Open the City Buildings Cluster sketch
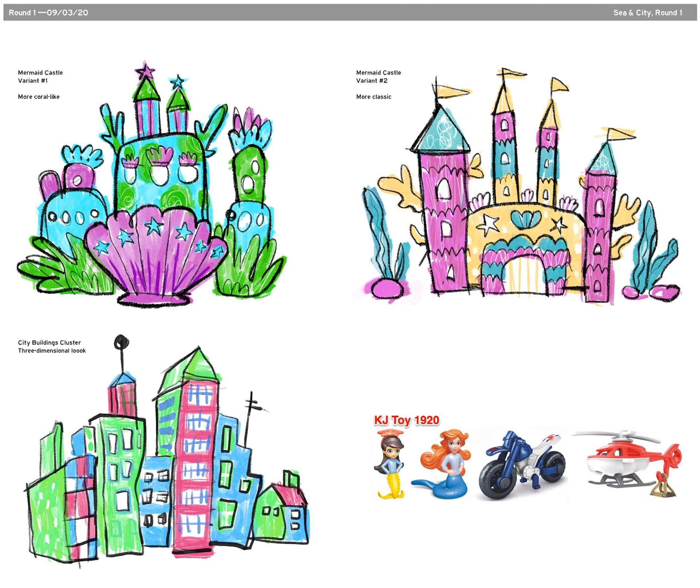Screen dimensions: 700x588 pos(168,451)
